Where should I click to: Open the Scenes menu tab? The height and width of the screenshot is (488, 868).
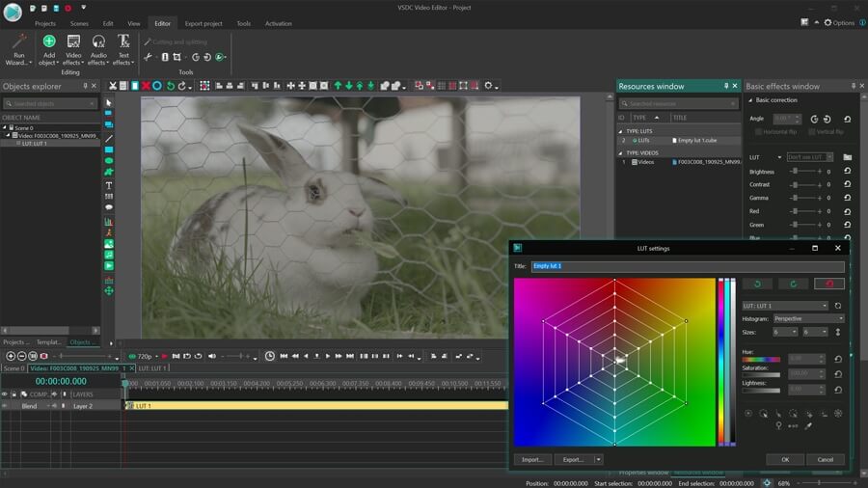79,24
